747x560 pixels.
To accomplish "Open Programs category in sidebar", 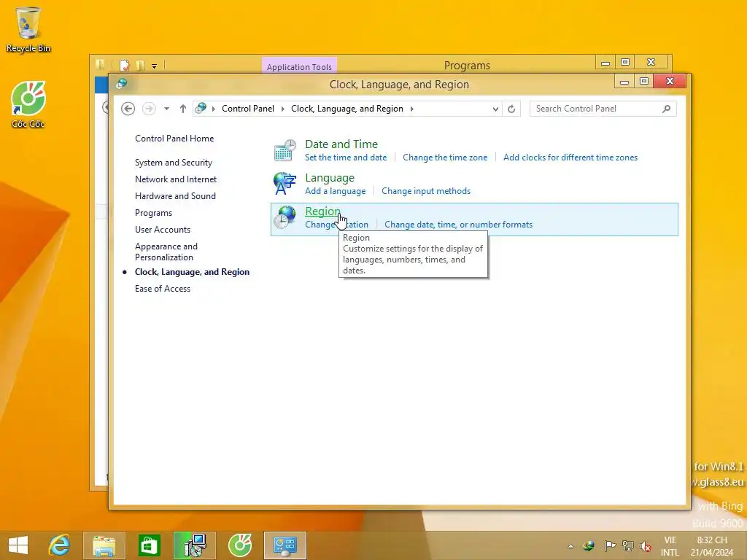I will tap(153, 213).
